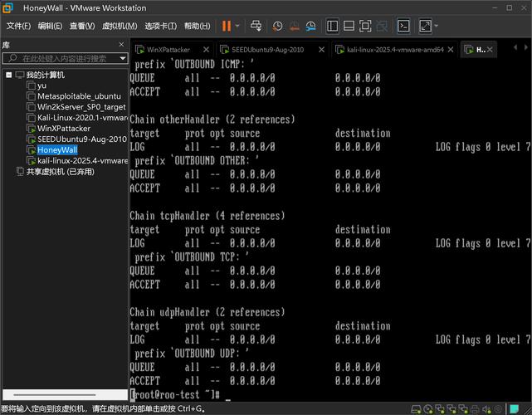Open the library search dropdown arrow
Screen dimensions: 532x415
tap(123, 58)
